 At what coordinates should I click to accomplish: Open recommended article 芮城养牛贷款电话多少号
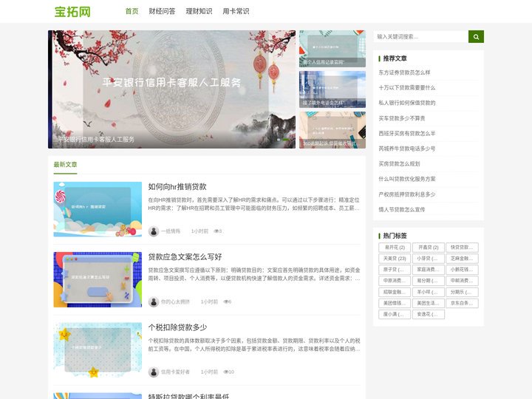coord(407,149)
